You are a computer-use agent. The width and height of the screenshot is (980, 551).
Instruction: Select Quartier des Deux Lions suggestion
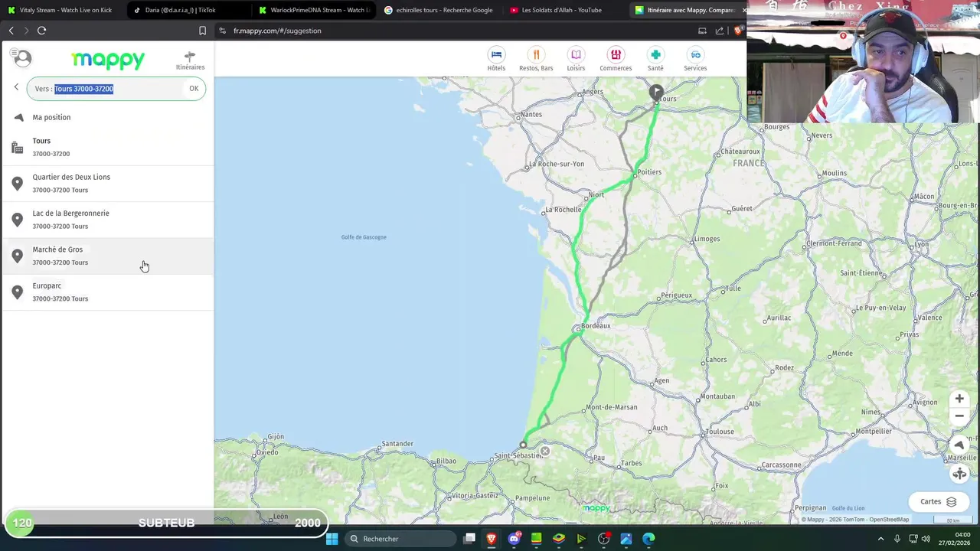[x=107, y=183]
